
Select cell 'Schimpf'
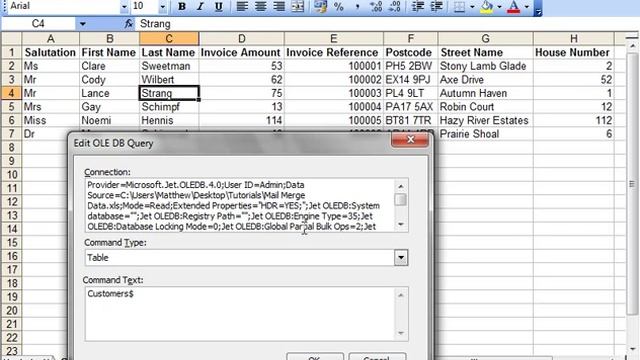click(169, 107)
